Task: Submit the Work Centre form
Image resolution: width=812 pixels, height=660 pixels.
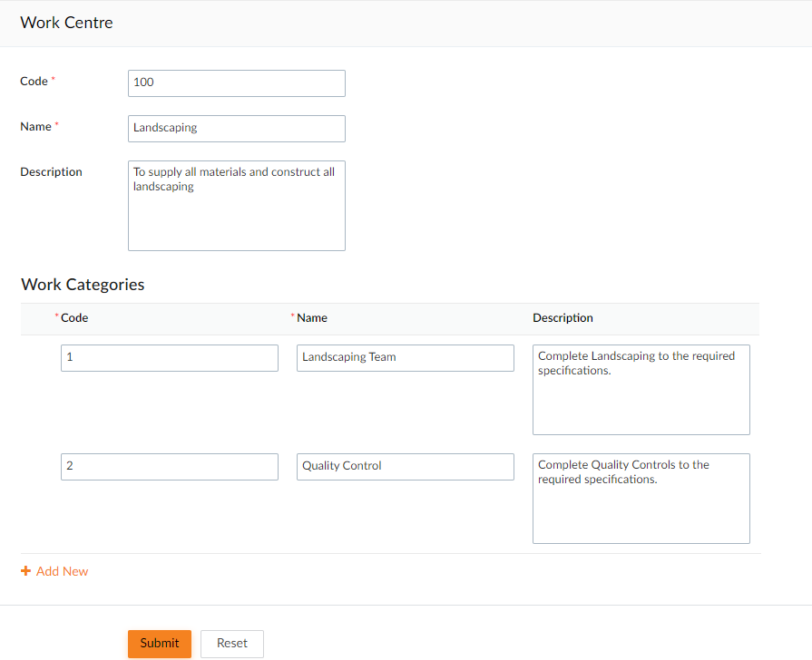Action: click(160, 644)
